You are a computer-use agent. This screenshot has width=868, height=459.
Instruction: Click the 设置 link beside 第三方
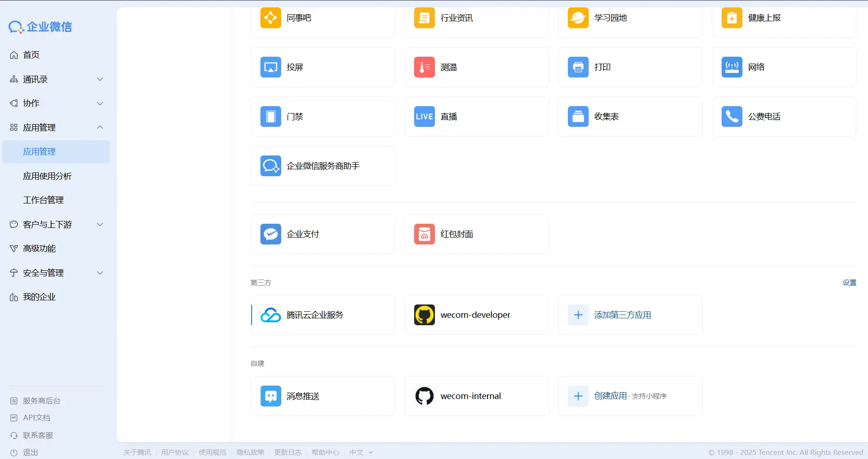coord(849,283)
